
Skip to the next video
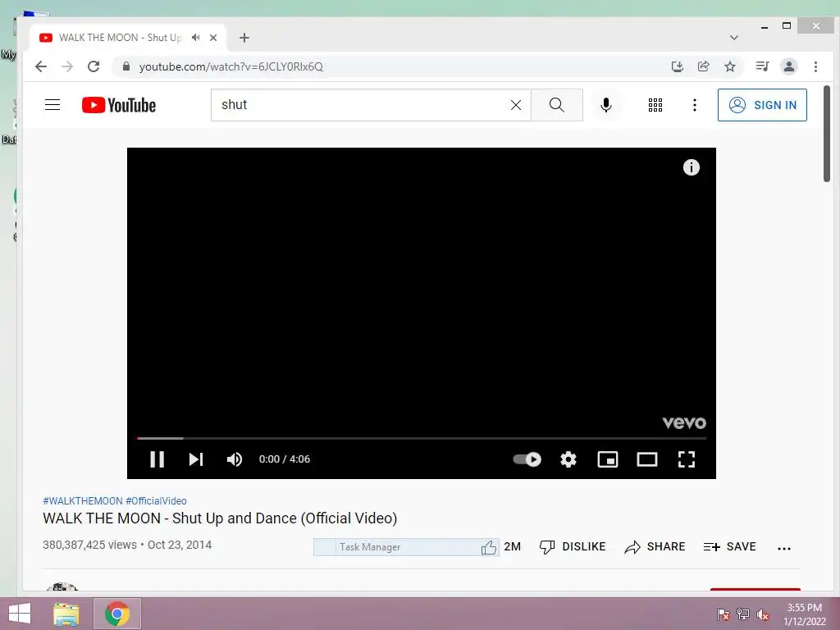[196, 459]
